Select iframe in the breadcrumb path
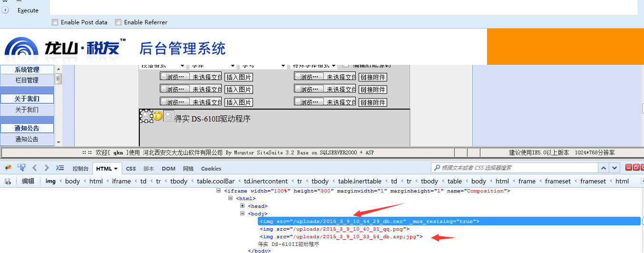Image resolution: width=644 pixels, height=253 pixels. click(121, 181)
